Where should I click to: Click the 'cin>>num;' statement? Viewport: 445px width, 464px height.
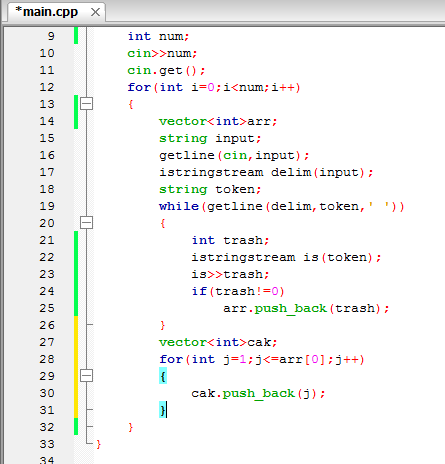pyautogui.click(x=162, y=53)
